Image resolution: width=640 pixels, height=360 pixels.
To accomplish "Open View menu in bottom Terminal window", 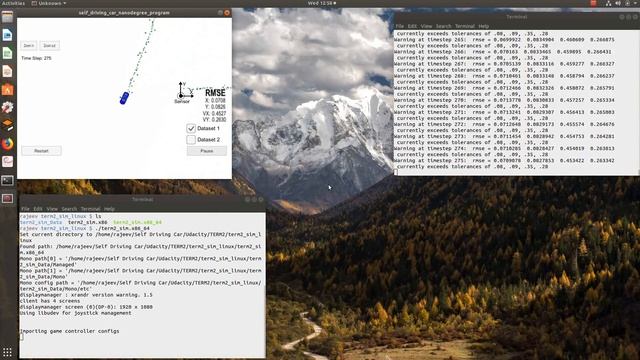I will click(52, 209).
